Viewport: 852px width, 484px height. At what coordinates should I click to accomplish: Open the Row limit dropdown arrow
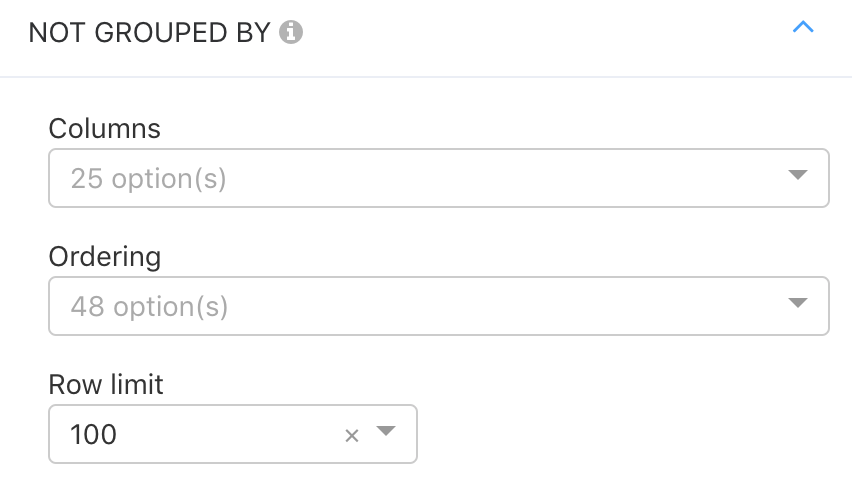pyautogui.click(x=386, y=431)
